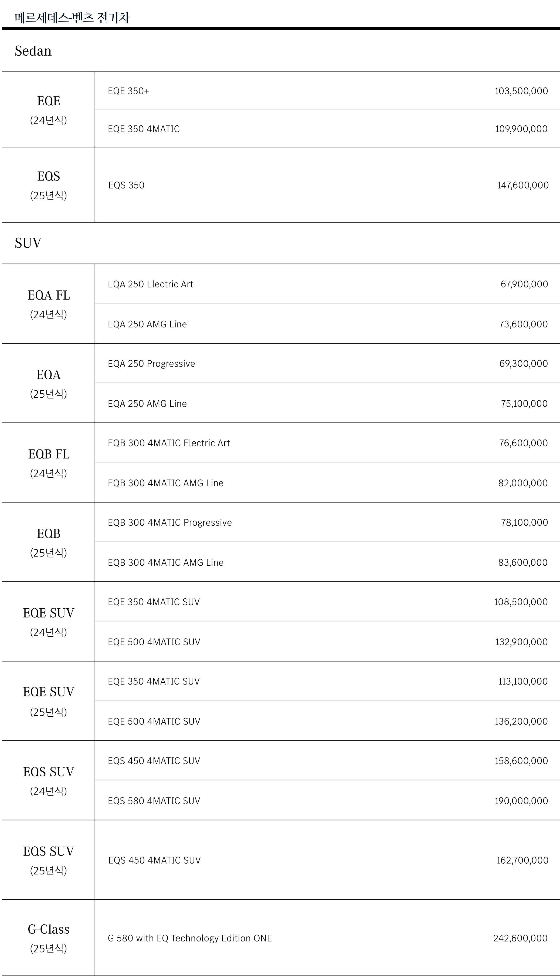Select EQS 580 4MATIC SUV model
Image resolution: width=560 pixels, height=976 pixels.
154,801
